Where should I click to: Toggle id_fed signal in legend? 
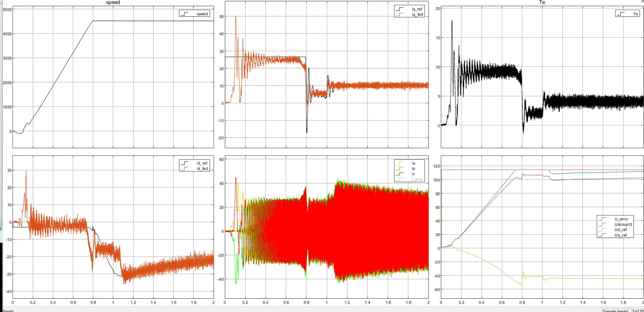click(x=202, y=169)
